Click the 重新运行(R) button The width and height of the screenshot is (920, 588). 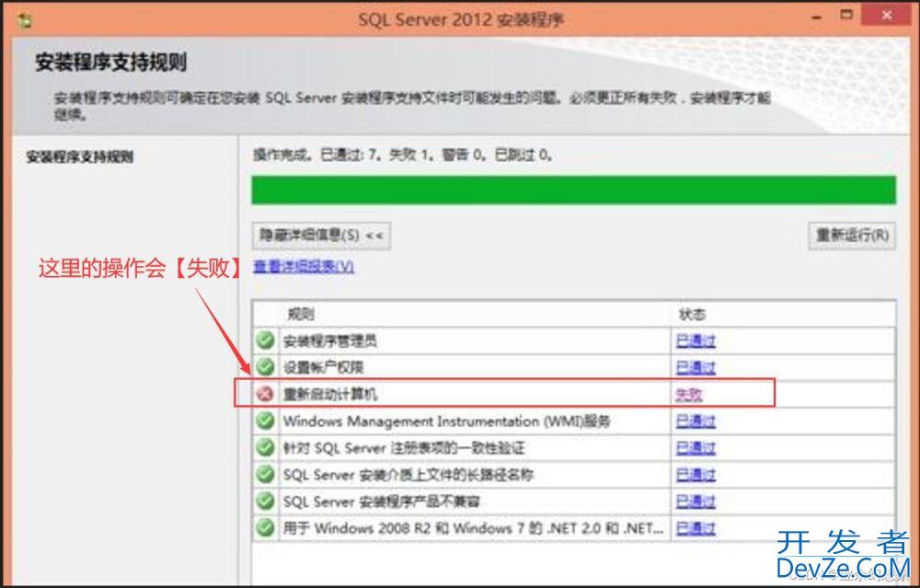[852, 236]
